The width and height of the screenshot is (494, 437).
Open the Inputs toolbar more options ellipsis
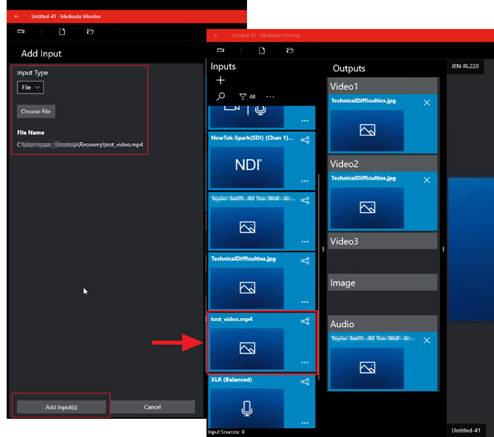point(270,97)
